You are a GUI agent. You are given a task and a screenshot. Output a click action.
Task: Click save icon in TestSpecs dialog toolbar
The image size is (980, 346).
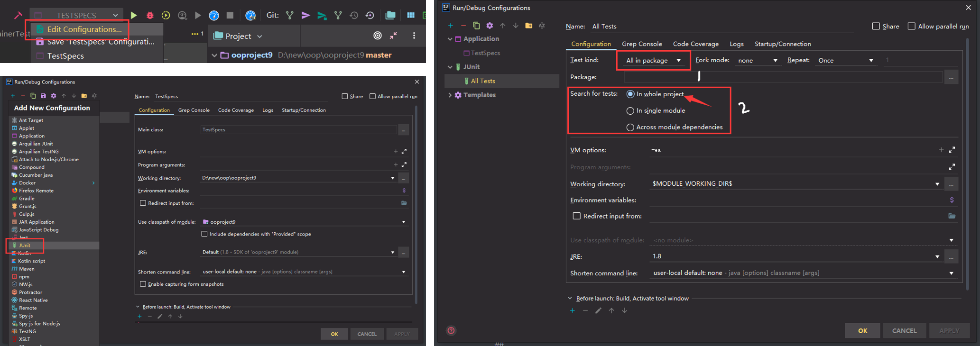click(x=43, y=96)
